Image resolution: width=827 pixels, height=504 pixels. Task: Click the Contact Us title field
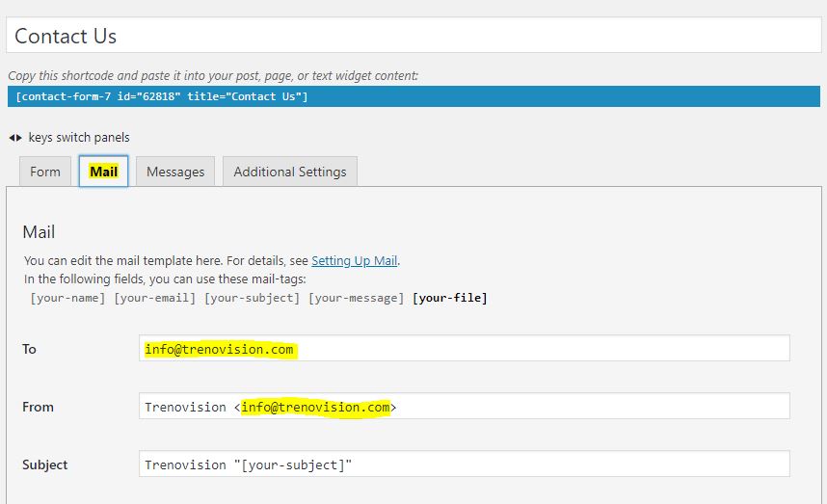click(413, 36)
